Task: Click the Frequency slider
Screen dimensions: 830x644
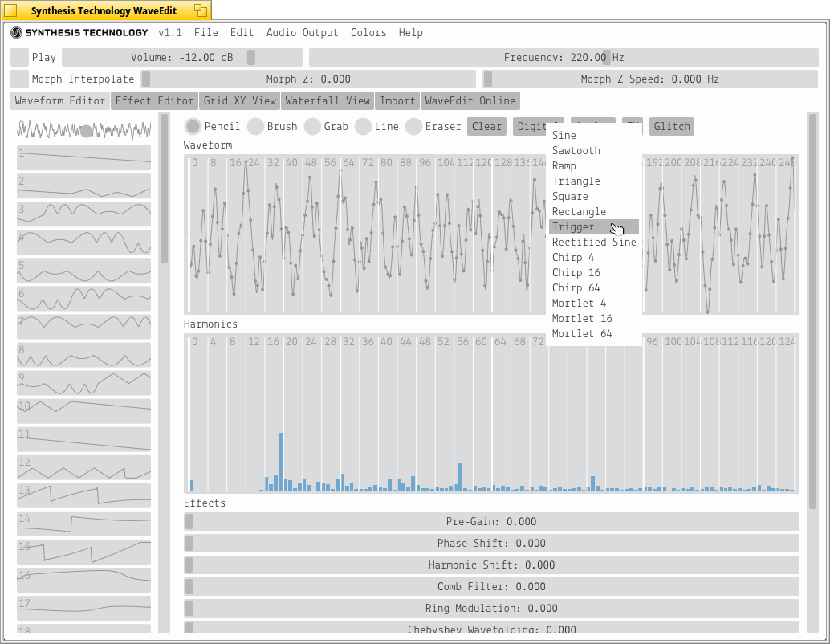Action: coord(564,57)
